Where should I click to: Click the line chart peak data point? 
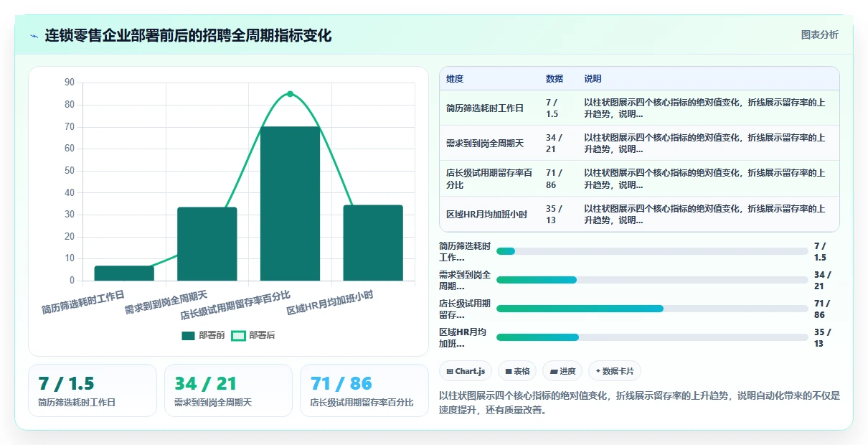pos(290,94)
